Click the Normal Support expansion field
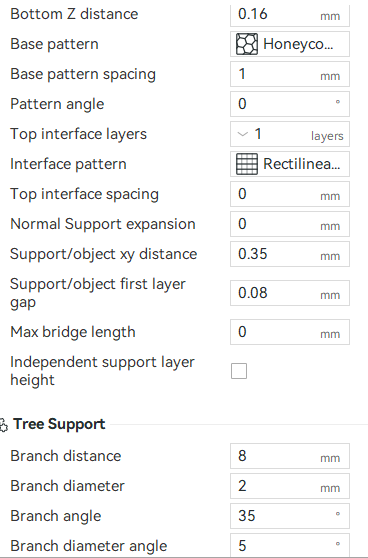The image size is (368, 558). tap(290, 224)
